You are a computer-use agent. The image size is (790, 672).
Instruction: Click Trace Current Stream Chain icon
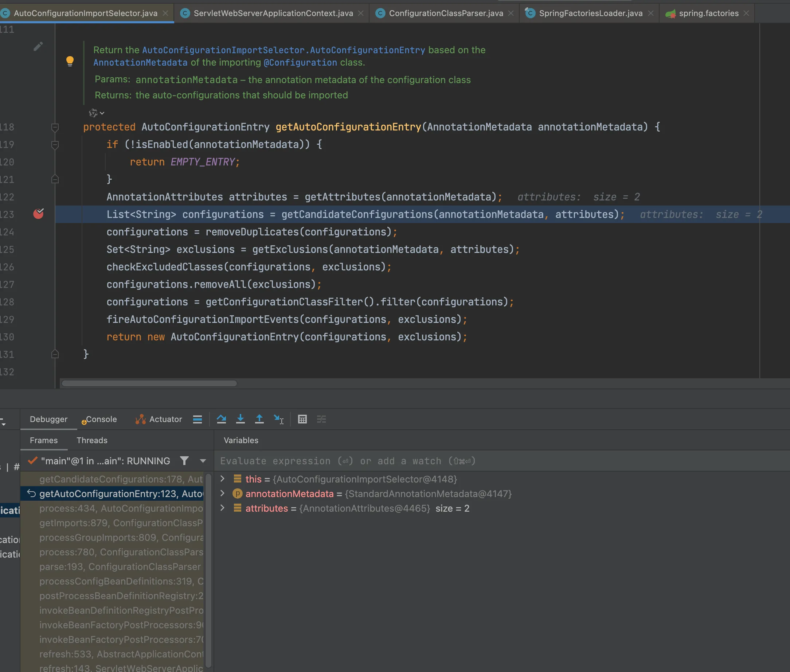click(321, 419)
